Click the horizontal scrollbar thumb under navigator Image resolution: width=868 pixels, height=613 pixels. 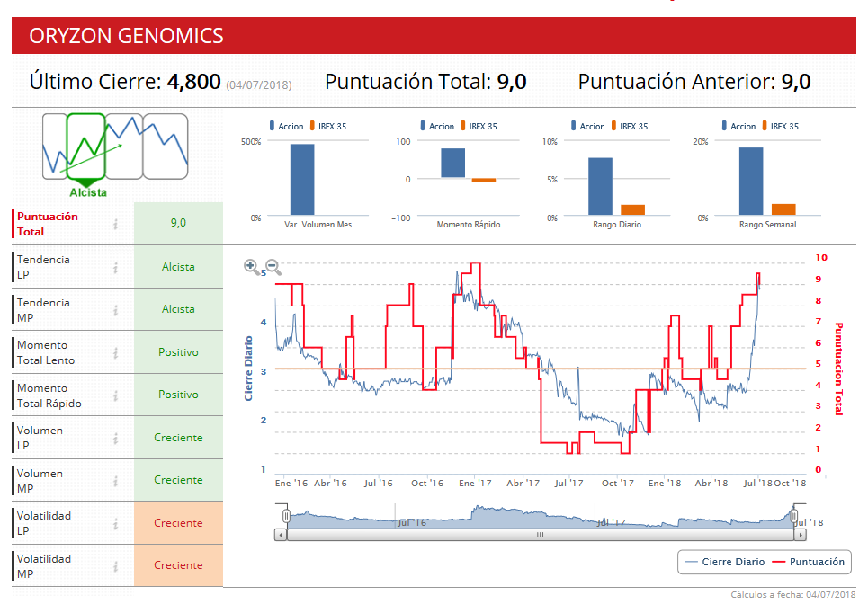tap(541, 535)
